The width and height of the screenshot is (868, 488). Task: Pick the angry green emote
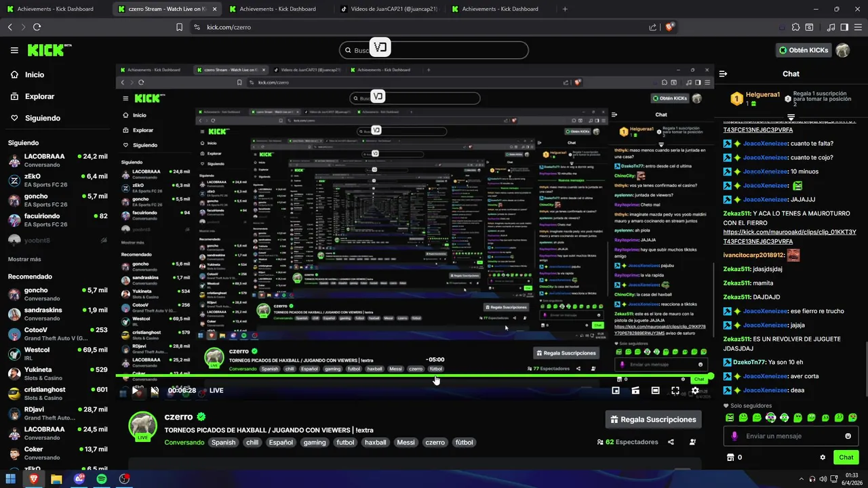730,418
